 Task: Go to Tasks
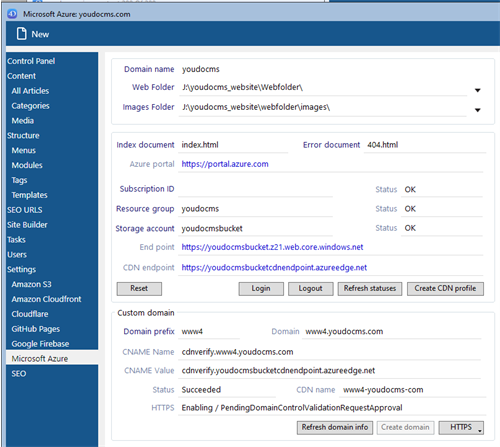(x=16, y=240)
